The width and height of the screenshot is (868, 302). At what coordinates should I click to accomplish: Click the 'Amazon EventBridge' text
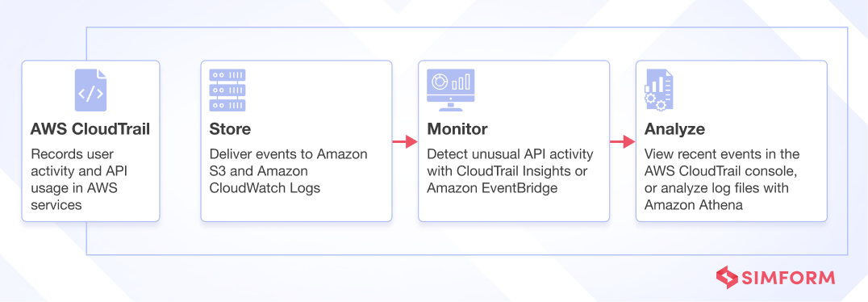(x=492, y=188)
